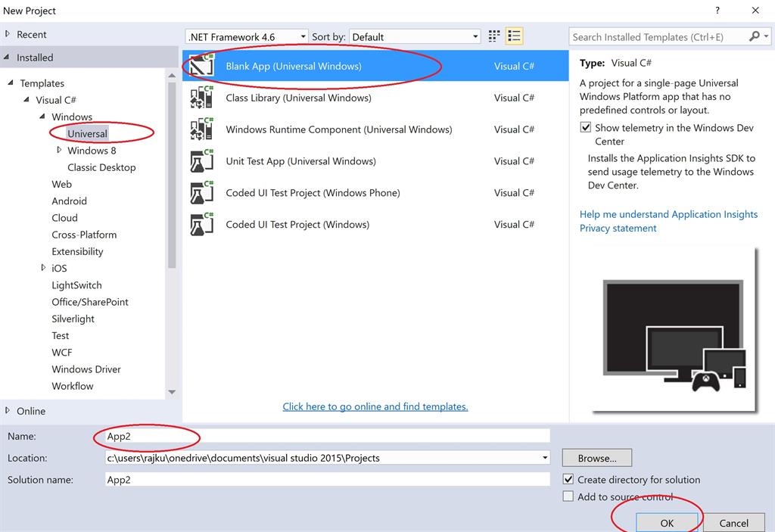Select the Silverlight category
The width and height of the screenshot is (775, 532).
coord(73,319)
